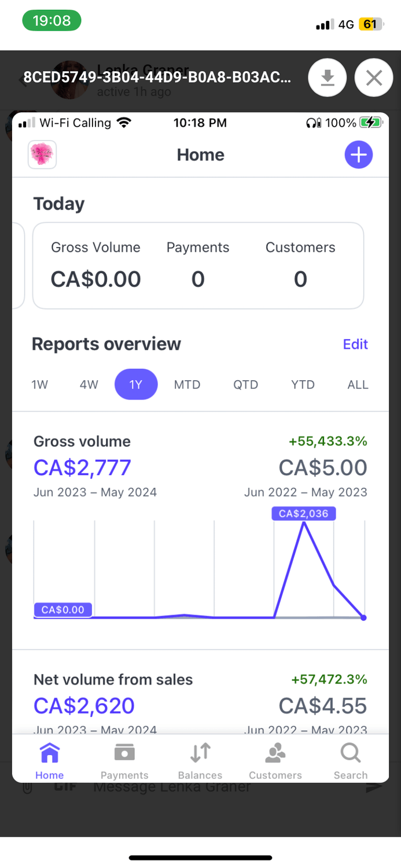This screenshot has height=868, width=401.
Task: Select the 1W time range
Action: (40, 385)
